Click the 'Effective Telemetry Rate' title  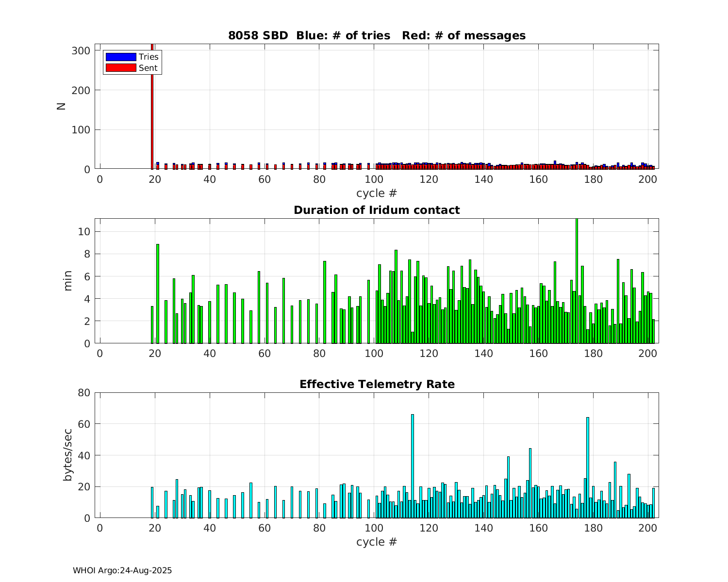[x=377, y=384]
